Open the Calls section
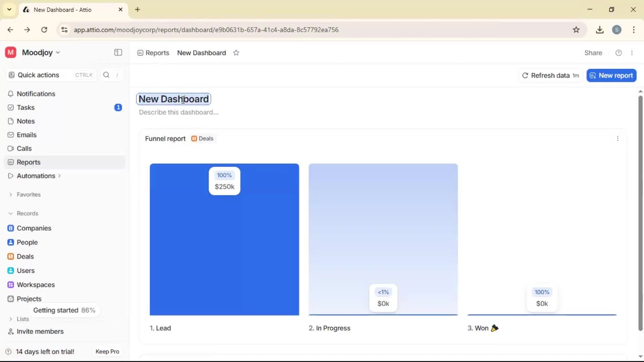Viewport: 644px width, 362px height. pyautogui.click(x=24, y=148)
